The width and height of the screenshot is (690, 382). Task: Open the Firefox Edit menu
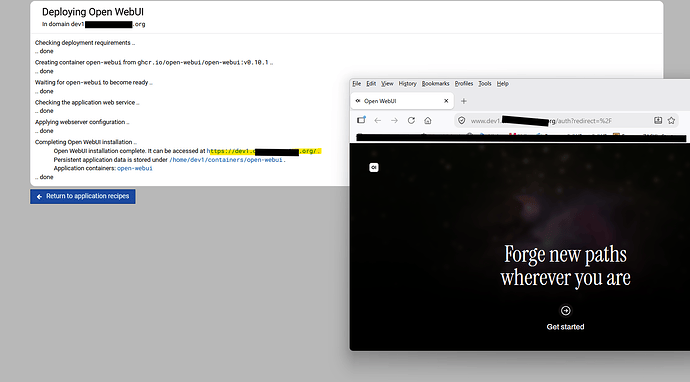point(371,84)
